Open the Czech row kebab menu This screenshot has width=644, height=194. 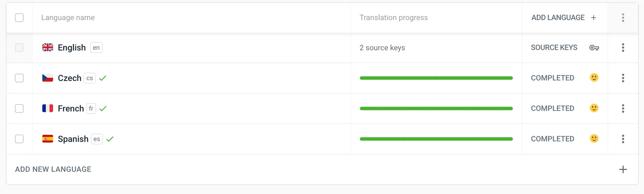pyautogui.click(x=623, y=78)
